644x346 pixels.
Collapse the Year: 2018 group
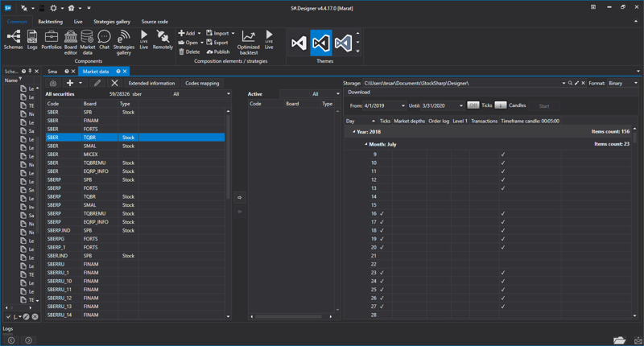354,131
